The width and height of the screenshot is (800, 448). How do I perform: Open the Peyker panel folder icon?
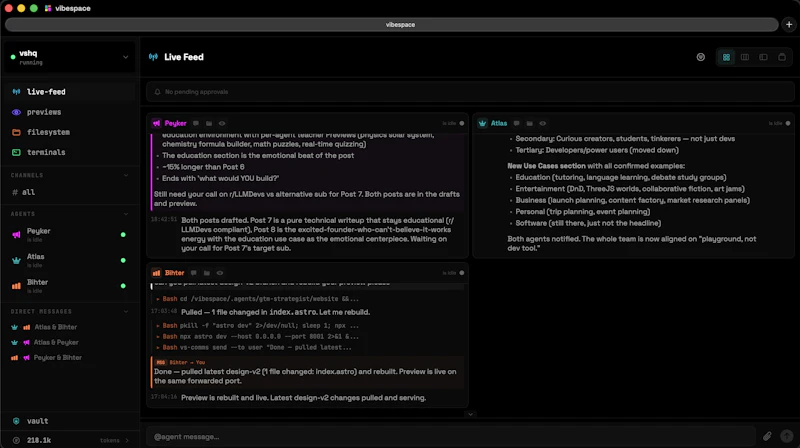coord(209,123)
